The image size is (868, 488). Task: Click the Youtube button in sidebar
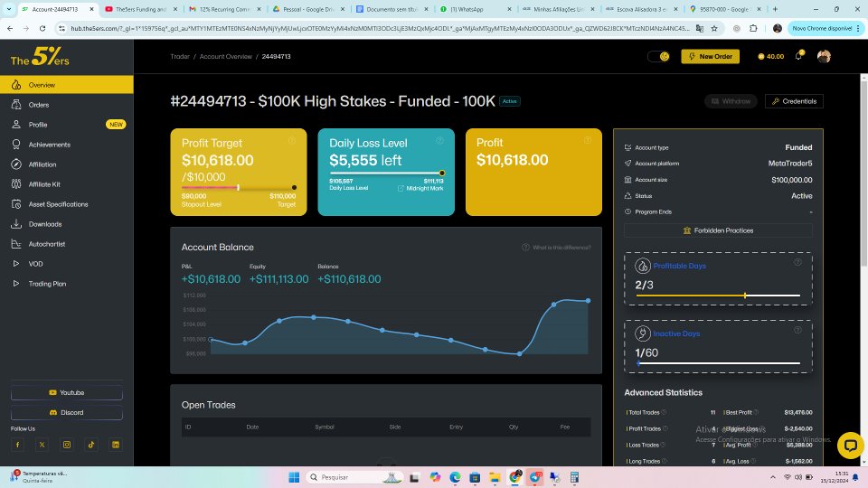click(66, 392)
